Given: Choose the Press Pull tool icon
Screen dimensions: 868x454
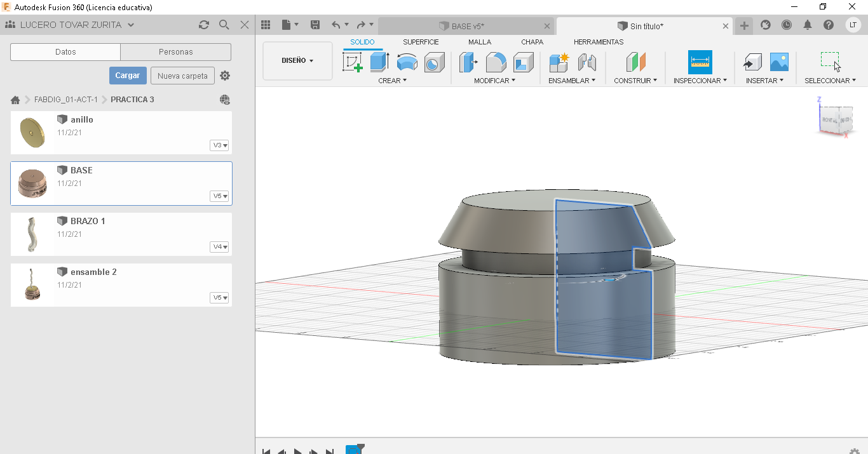Looking at the screenshot, I should point(469,62).
